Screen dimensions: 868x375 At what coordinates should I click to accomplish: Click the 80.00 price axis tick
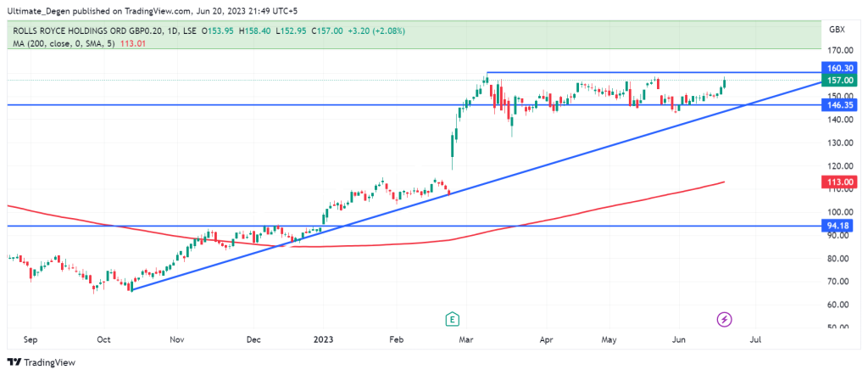tap(840, 259)
